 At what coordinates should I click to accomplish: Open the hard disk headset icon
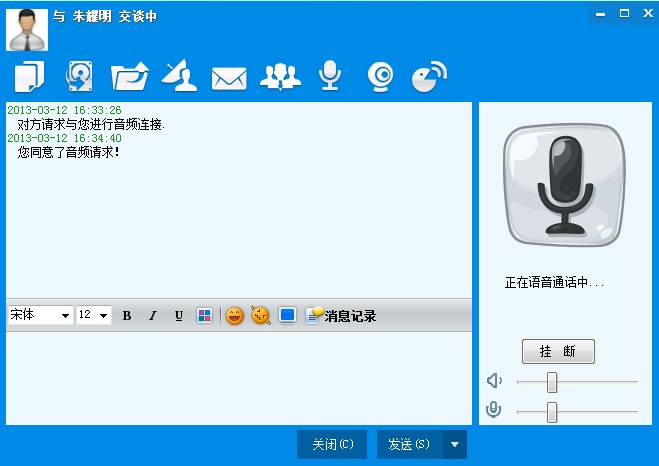[79, 76]
